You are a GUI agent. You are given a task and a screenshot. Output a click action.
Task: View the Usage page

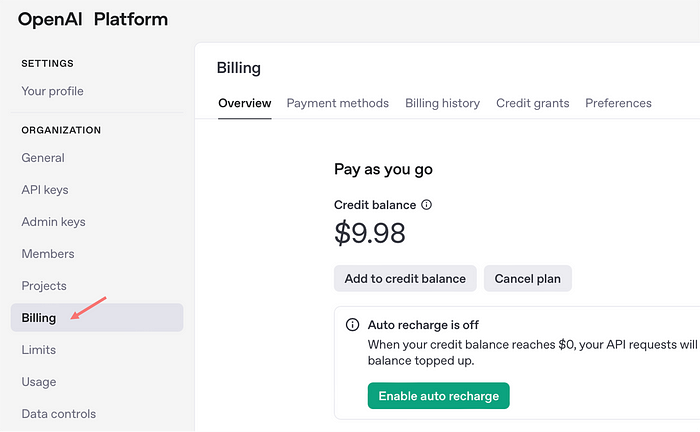click(39, 382)
